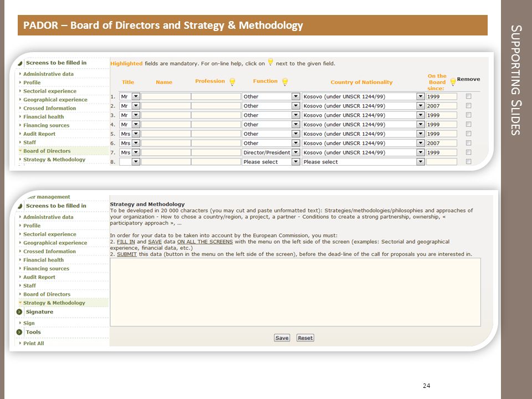Select the highlighted Strategy & Methodology menu item
This screenshot has width=532, height=399.
coord(54,303)
